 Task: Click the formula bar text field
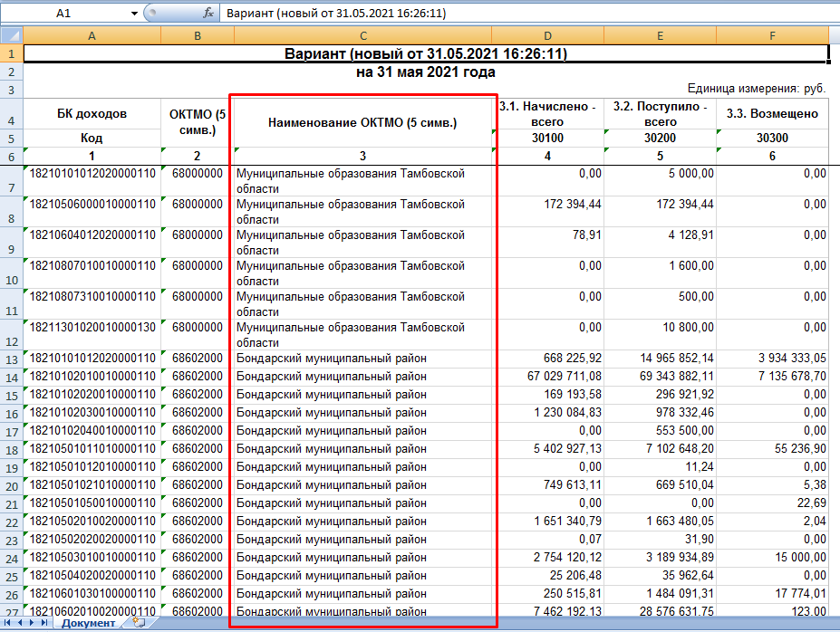pos(530,14)
